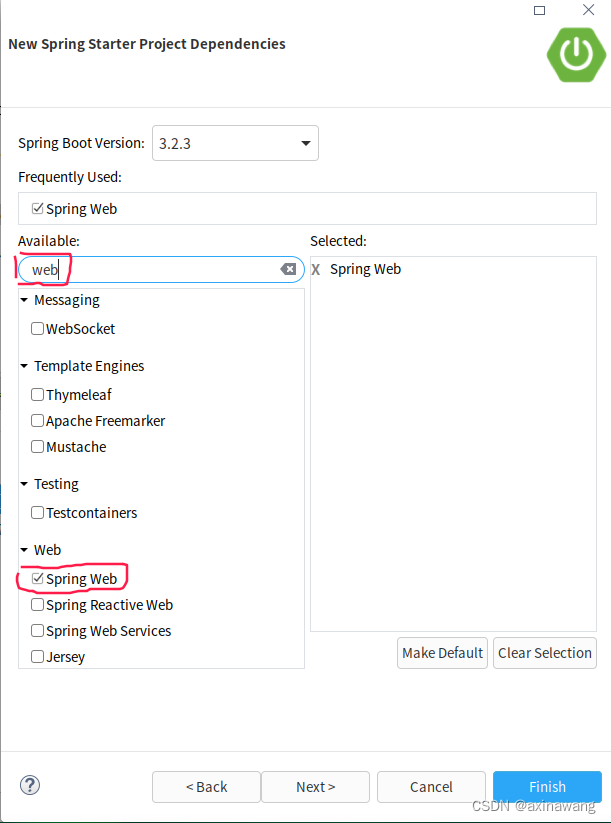Enable the Spring Reactive Web checkbox
611x823 pixels.
click(x=37, y=604)
